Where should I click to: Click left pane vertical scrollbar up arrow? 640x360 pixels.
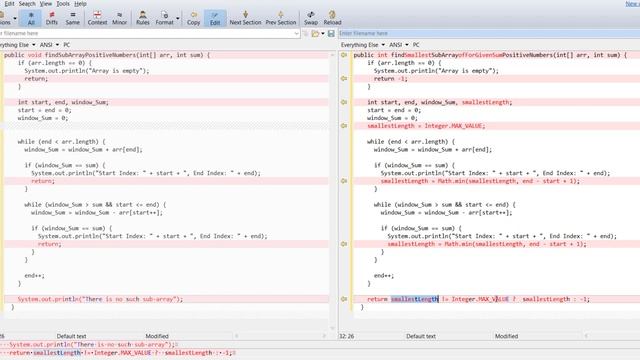(x=332, y=54)
